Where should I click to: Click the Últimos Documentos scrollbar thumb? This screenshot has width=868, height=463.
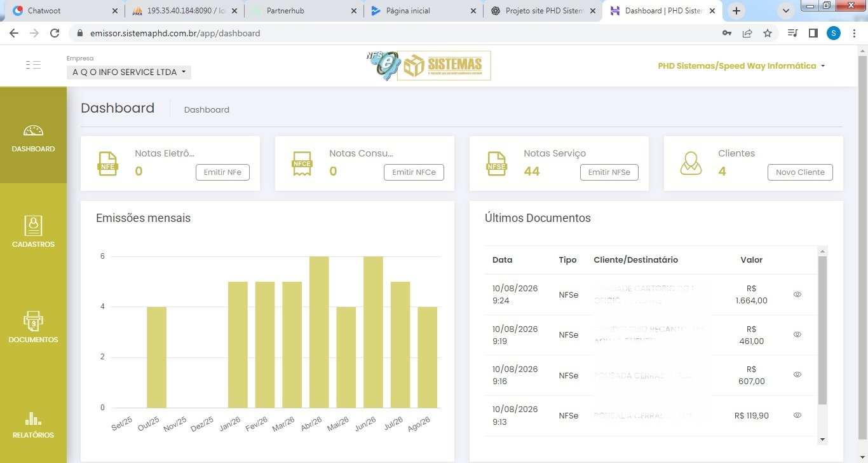click(x=822, y=330)
